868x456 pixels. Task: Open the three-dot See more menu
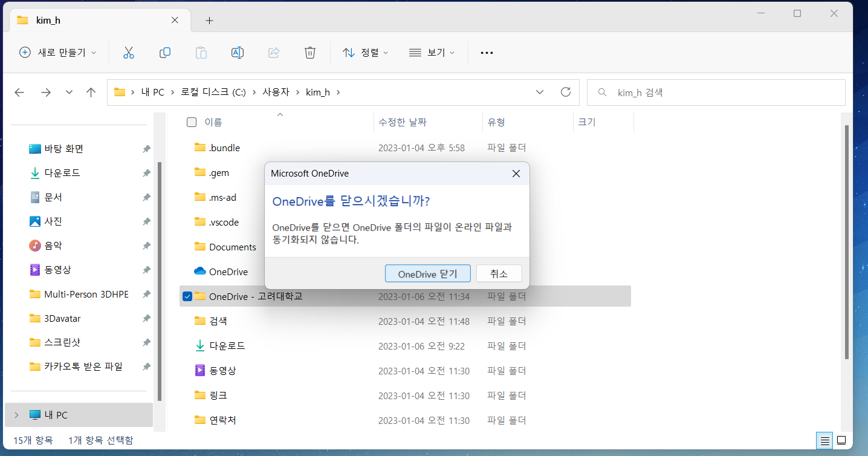pos(487,53)
